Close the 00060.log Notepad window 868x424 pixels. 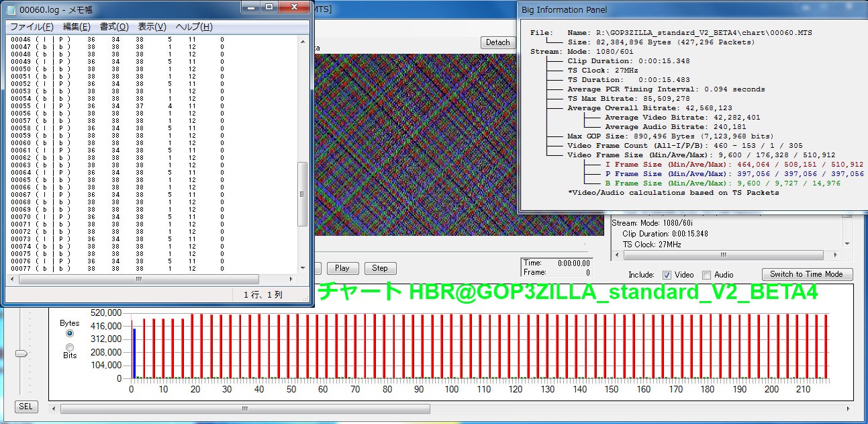click(293, 7)
